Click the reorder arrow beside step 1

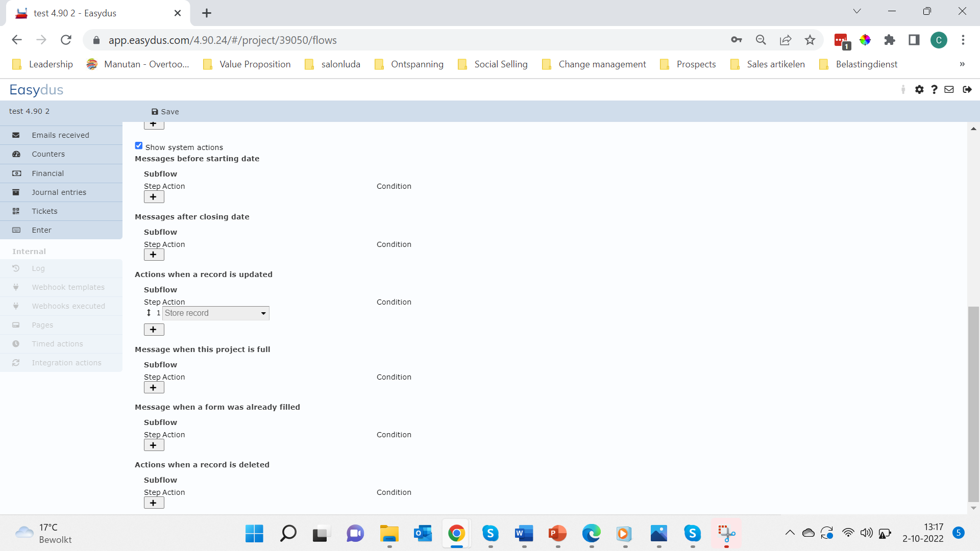149,313
